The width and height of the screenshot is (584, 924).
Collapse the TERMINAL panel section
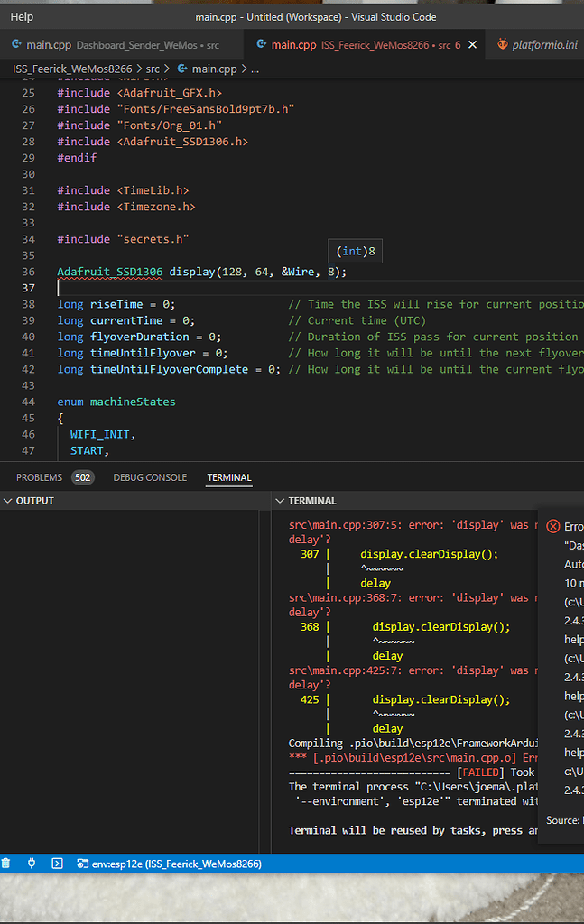280,500
